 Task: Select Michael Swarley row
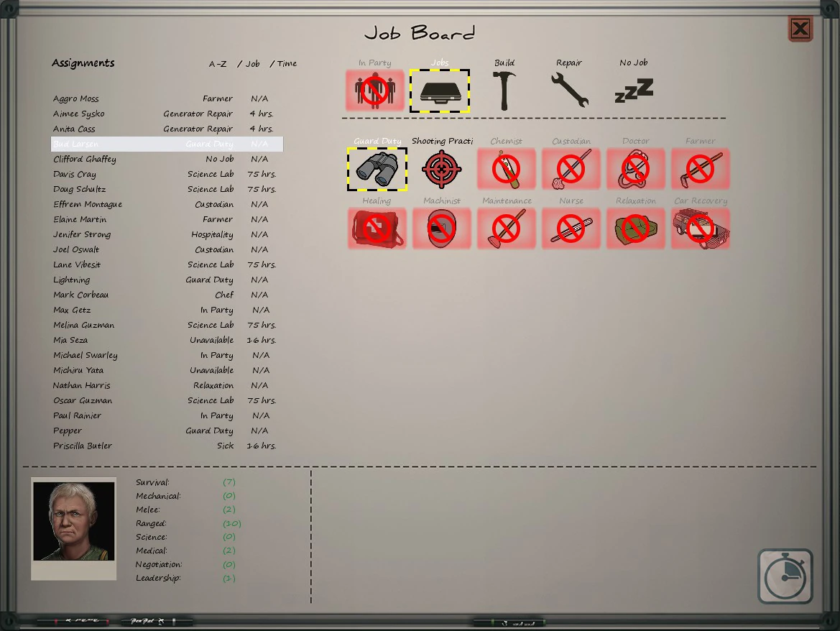coord(167,355)
